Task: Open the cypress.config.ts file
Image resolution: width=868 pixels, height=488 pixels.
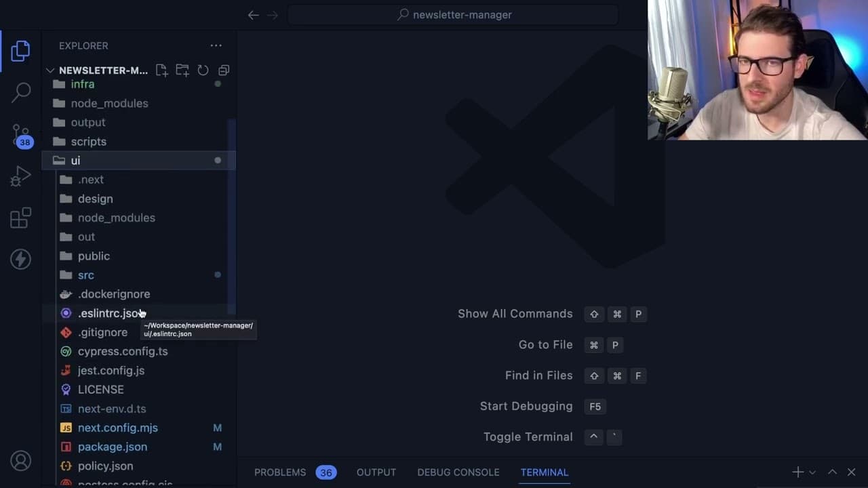Action: point(138,351)
